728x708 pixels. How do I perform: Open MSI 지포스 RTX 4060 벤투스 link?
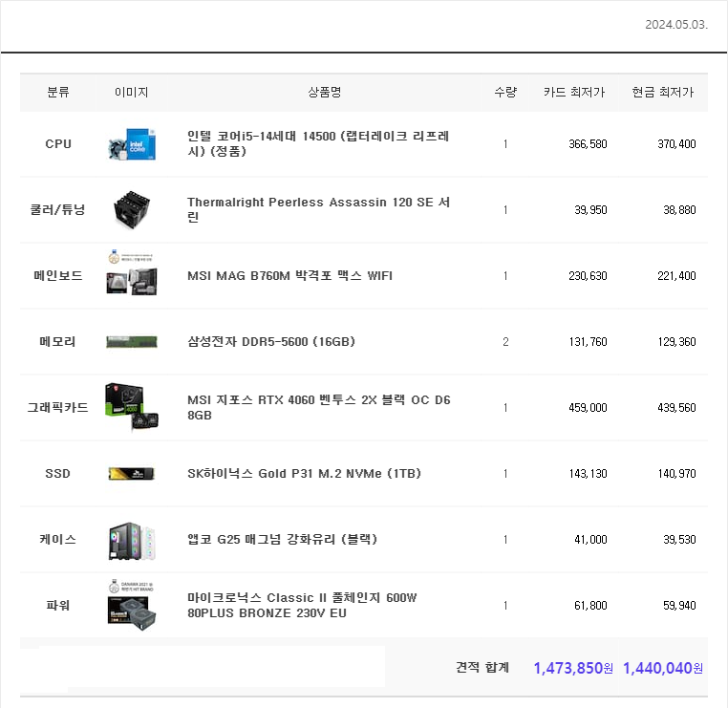click(x=318, y=408)
